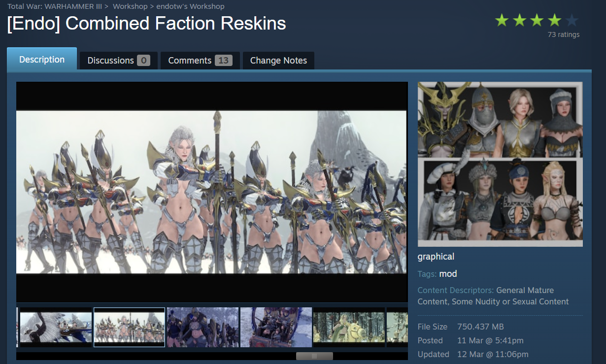Click the 750.437 MB file size value
Viewport: 606px width, 364px height.
(x=480, y=327)
